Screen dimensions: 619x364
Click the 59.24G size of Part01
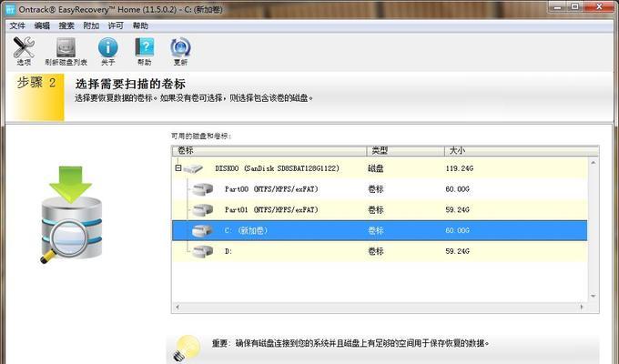[x=458, y=210]
